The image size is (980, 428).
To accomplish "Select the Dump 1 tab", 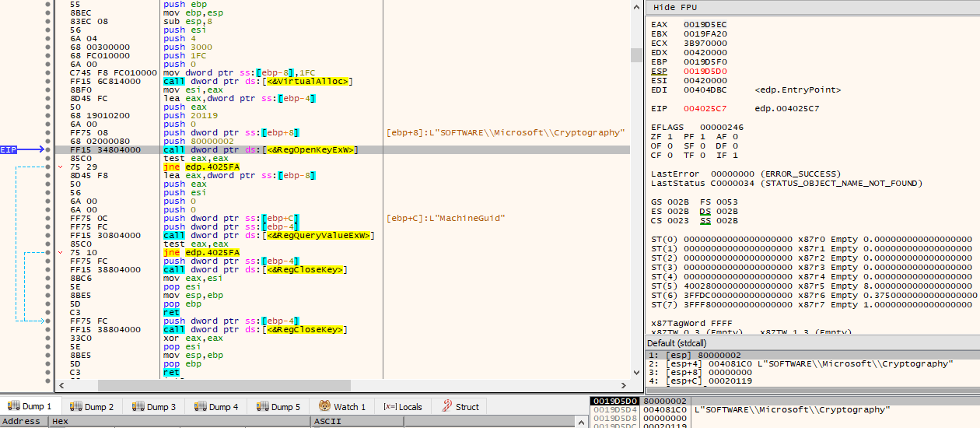I will 30,406.
